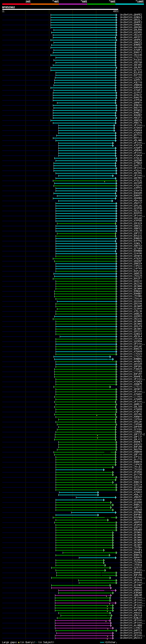The height and width of the screenshot is (644, 146).
Task: Select the UniRef100_P38605 entry
Action: pyautogui.click(x=131, y=369)
